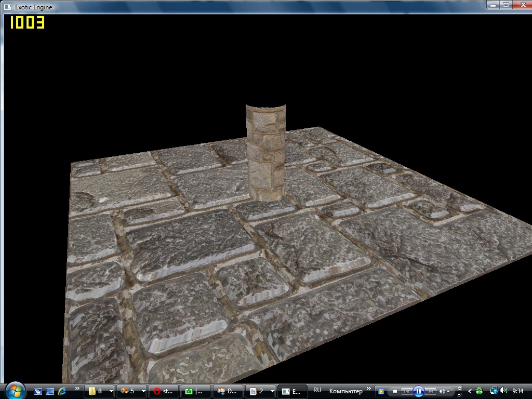This screenshot has height=399, width=532.
Task: Click the RU language indicator
Action: (317, 390)
